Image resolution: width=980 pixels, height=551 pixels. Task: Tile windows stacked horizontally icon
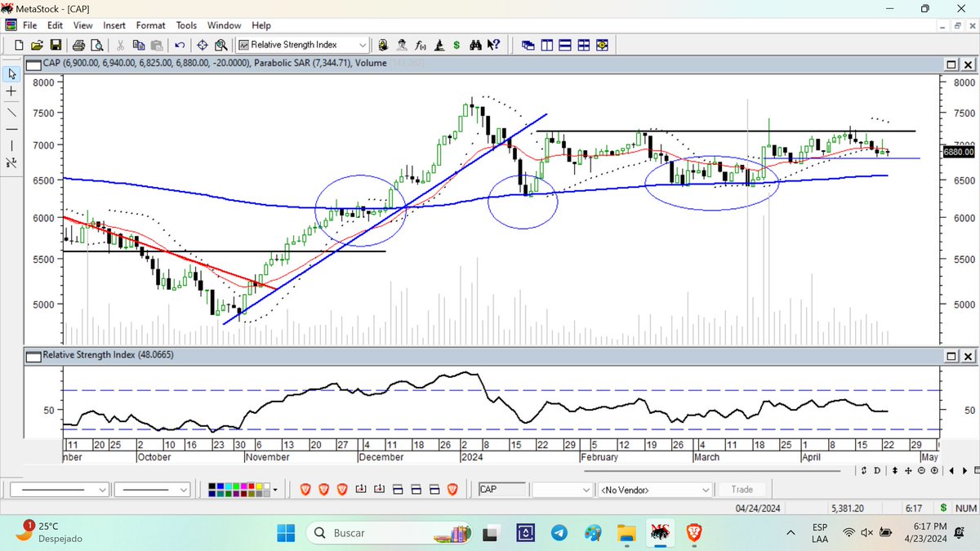(x=565, y=45)
